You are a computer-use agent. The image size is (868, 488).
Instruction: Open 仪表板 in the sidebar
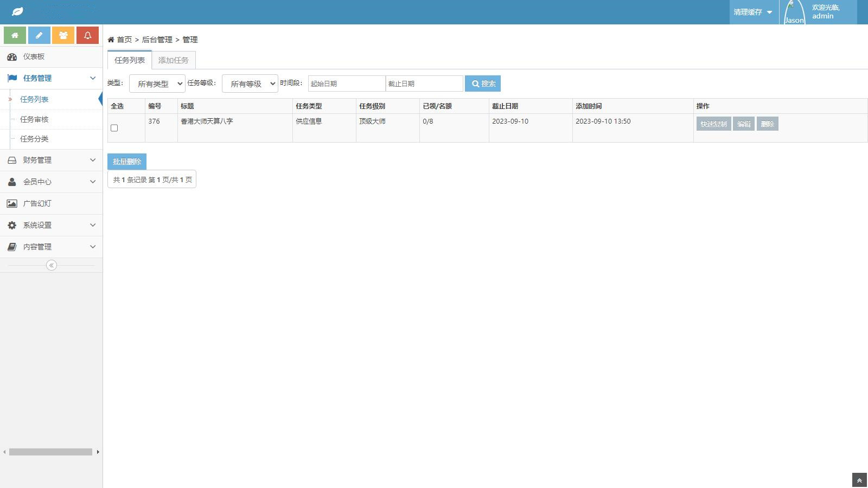[x=34, y=56]
